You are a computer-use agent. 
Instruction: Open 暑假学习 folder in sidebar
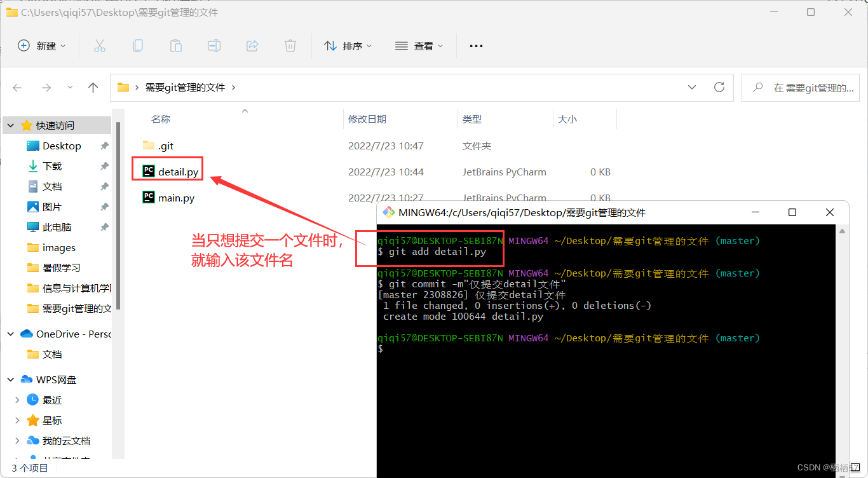click(62, 268)
